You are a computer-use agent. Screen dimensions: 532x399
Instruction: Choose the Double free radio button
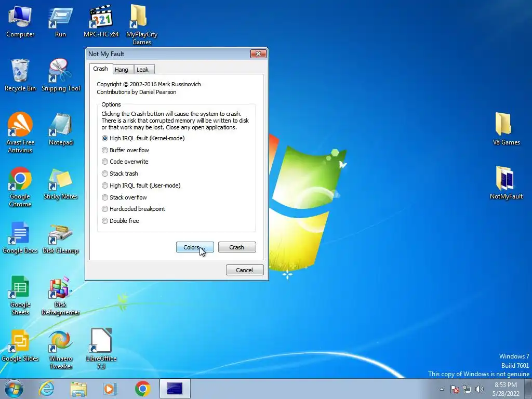tap(121, 221)
